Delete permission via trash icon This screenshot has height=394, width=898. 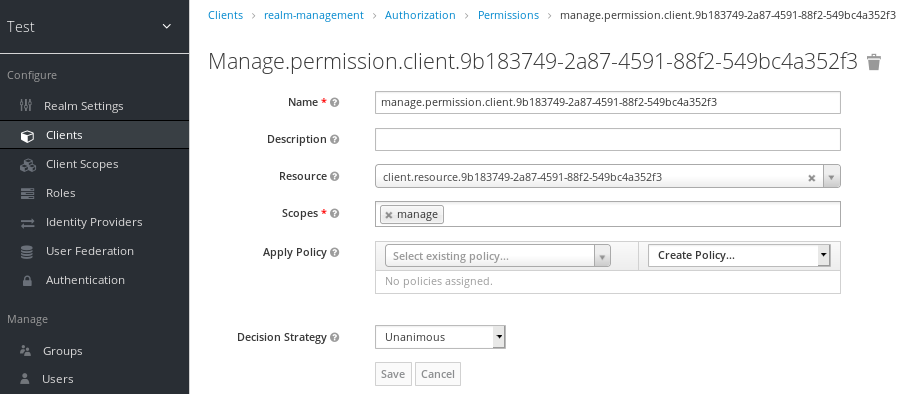pyautogui.click(x=873, y=62)
